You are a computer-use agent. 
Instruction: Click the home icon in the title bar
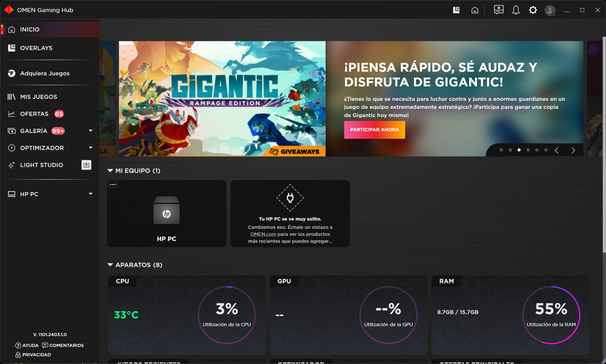point(475,10)
